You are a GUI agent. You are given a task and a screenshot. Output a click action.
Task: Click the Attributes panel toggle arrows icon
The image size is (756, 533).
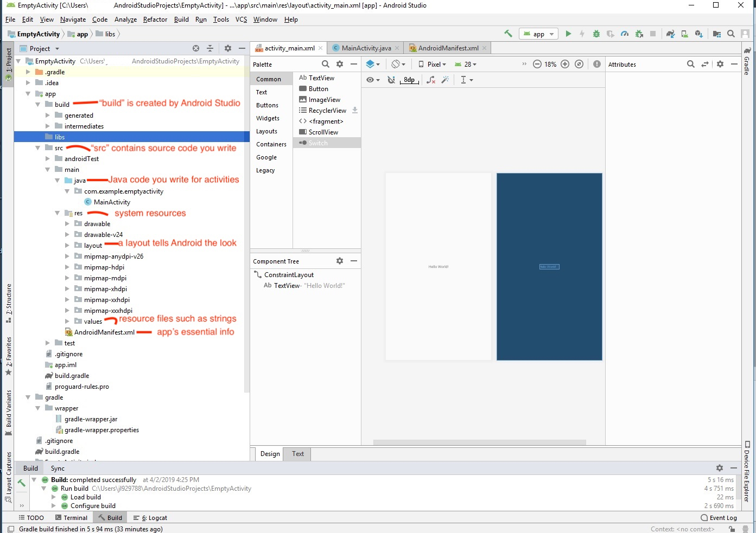705,64
